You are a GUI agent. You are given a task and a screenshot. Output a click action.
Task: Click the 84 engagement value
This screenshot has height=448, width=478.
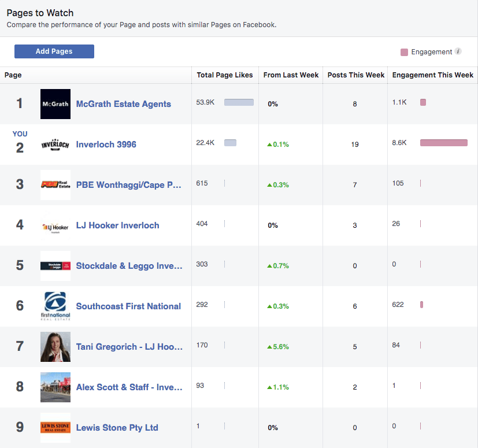tap(396, 345)
